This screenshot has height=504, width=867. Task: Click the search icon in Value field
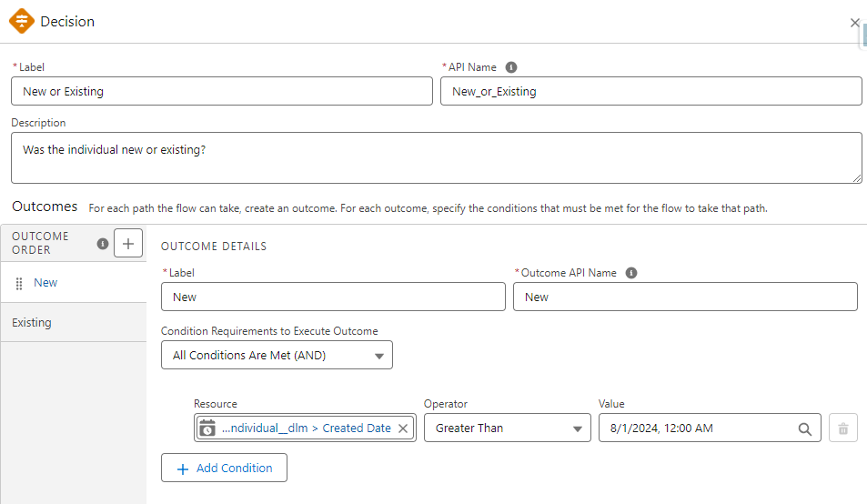pyautogui.click(x=804, y=428)
